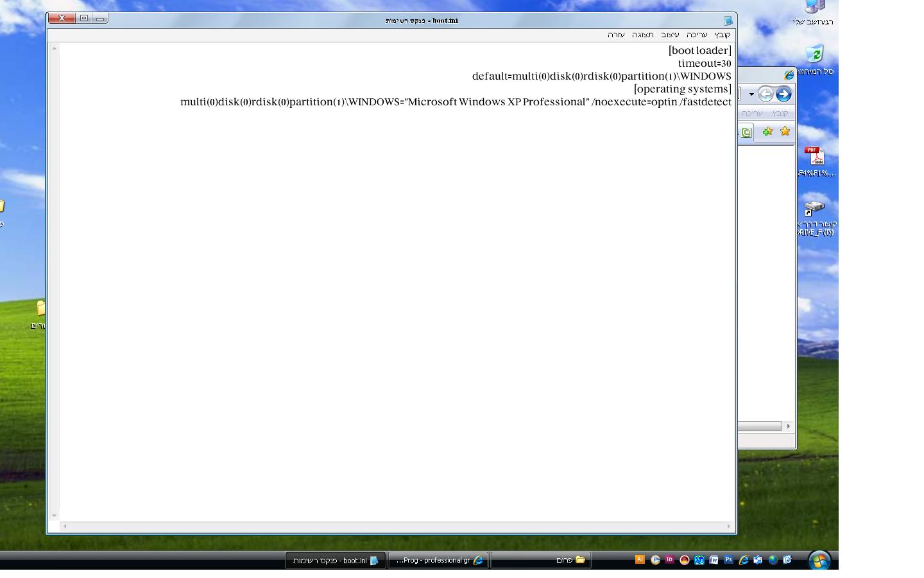This screenshot has width=924, height=578.
Task: Click the Notepad vertical scrollbar down arrow
Action: click(54, 516)
